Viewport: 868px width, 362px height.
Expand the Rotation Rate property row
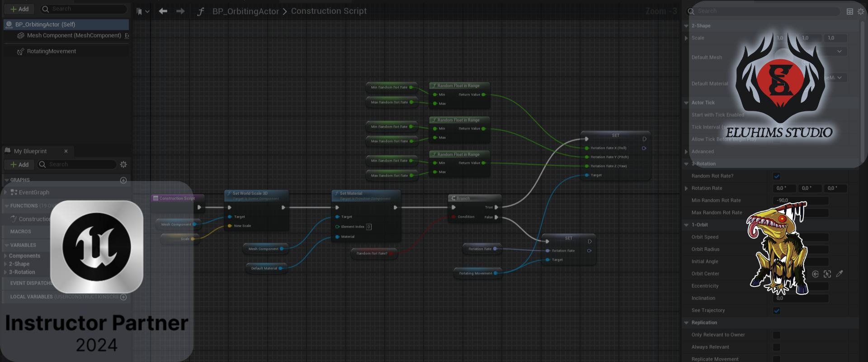pos(686,188)
